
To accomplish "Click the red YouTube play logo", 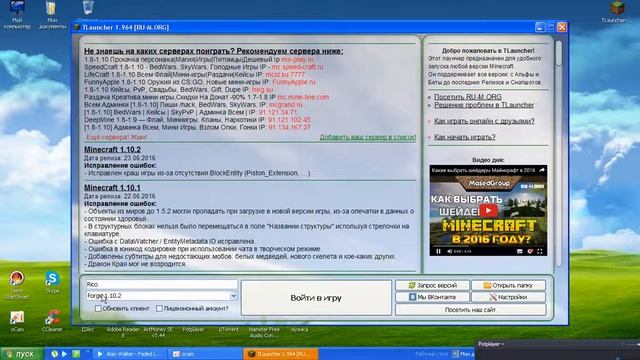I will [x=489, y=211].
